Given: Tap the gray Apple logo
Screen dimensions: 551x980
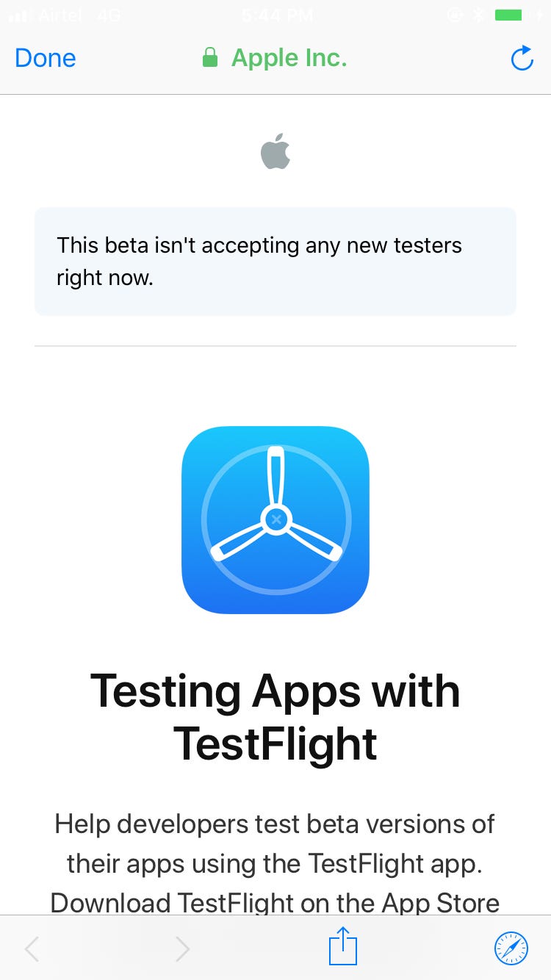Looking at the screenshot, I should point(275,152).
